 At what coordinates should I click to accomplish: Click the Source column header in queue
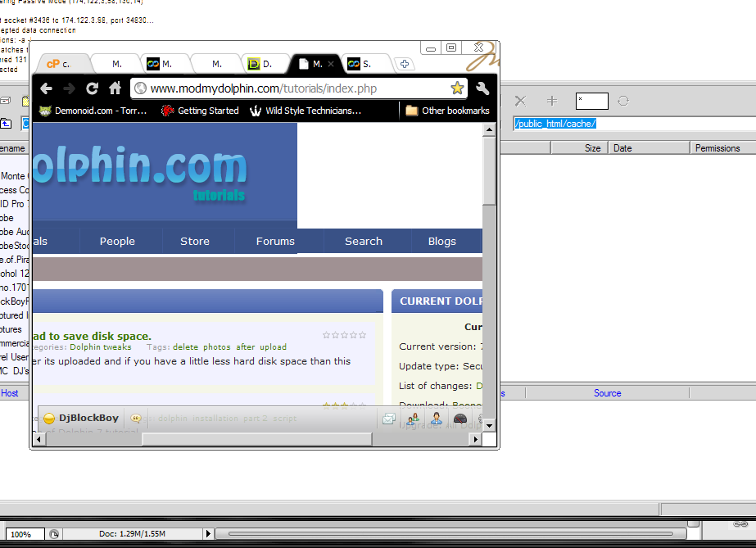coord(607,393)
